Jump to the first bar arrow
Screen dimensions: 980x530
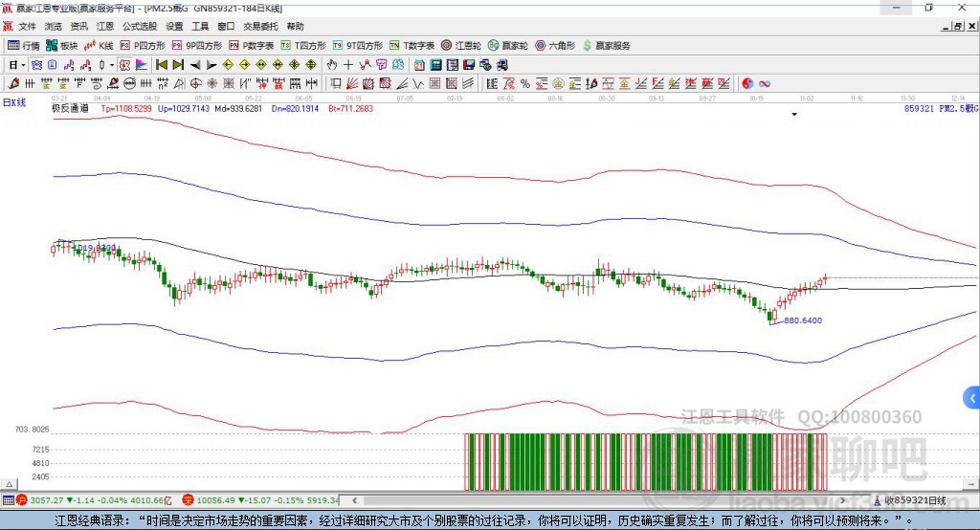pos(162,65)
